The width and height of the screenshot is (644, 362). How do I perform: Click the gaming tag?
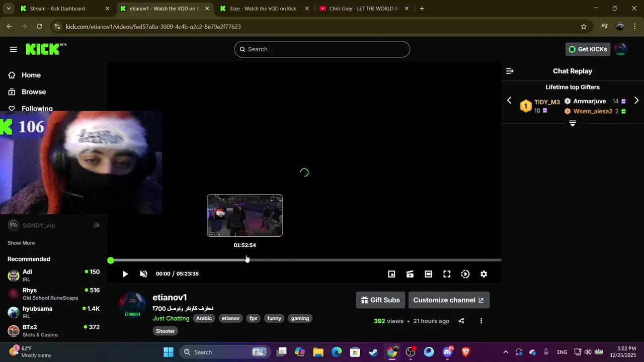tap(300, 318)
